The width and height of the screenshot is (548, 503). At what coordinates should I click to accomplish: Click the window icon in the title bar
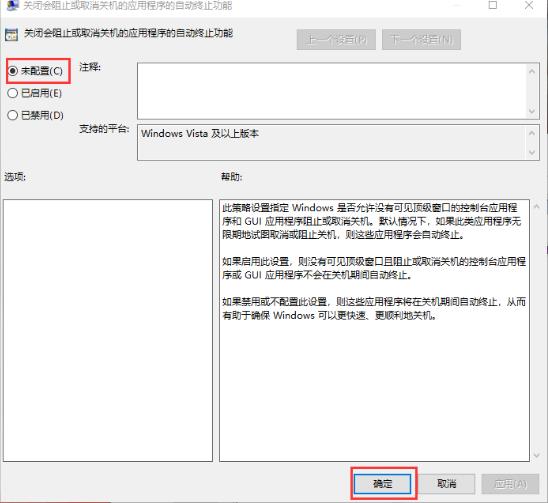[12, 5]
